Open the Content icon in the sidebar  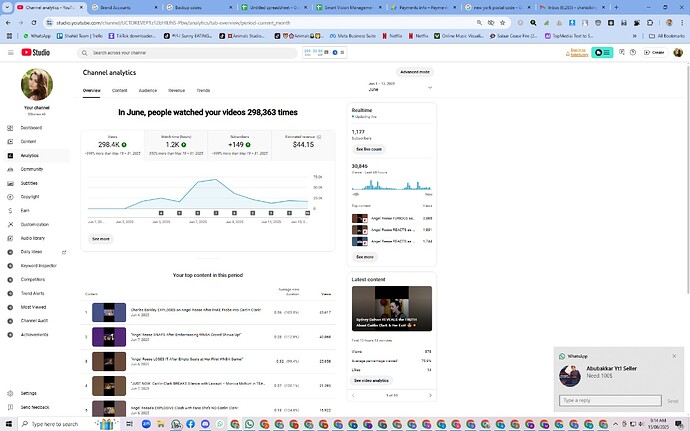pyautogui.click(x=10, y=142)
